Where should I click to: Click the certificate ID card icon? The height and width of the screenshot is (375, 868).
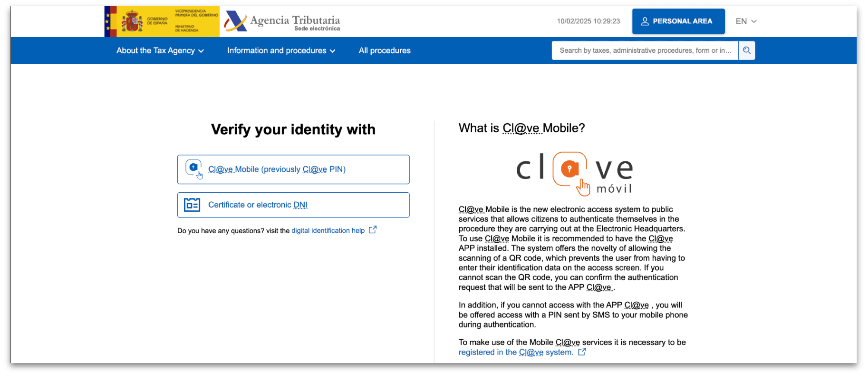point(192,205)
